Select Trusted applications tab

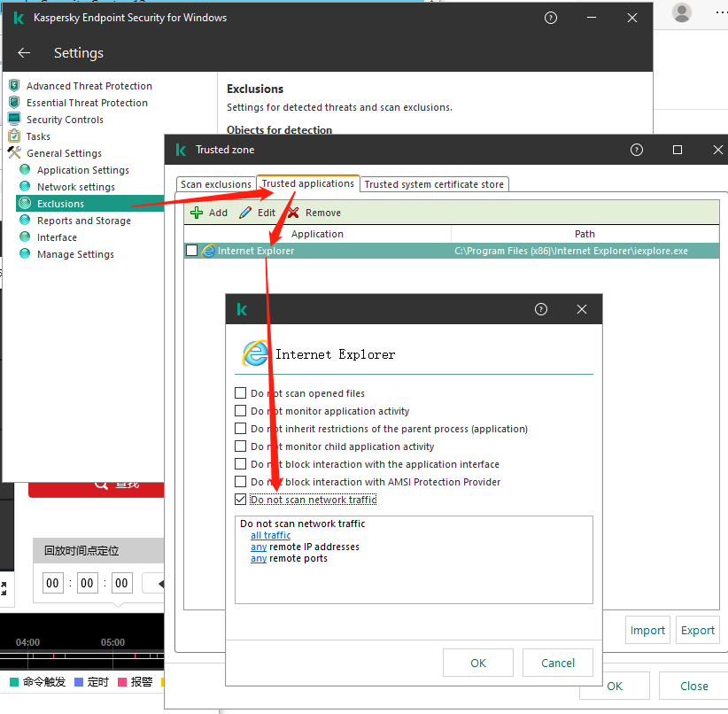[308, 183]
